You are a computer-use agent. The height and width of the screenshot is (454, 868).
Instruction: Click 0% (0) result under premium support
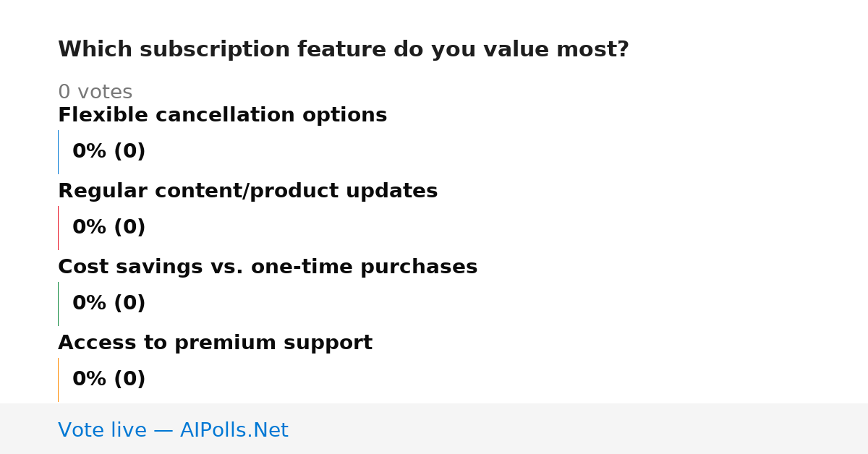(109, 380)
